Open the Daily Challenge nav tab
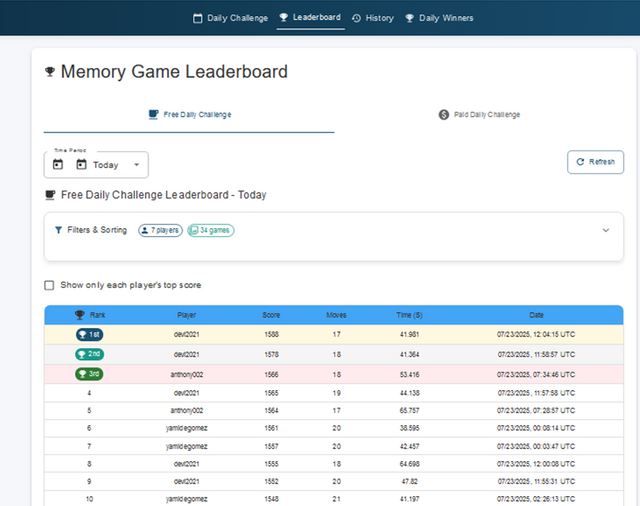The image size is (640, 506). coord(230,18)
